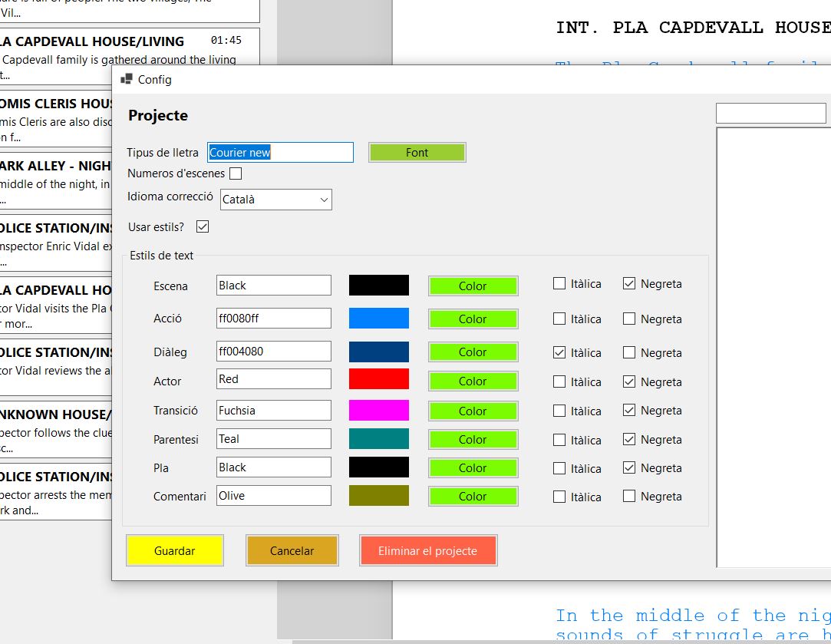Open the Color picker for Transició

(x=473, y=411)
